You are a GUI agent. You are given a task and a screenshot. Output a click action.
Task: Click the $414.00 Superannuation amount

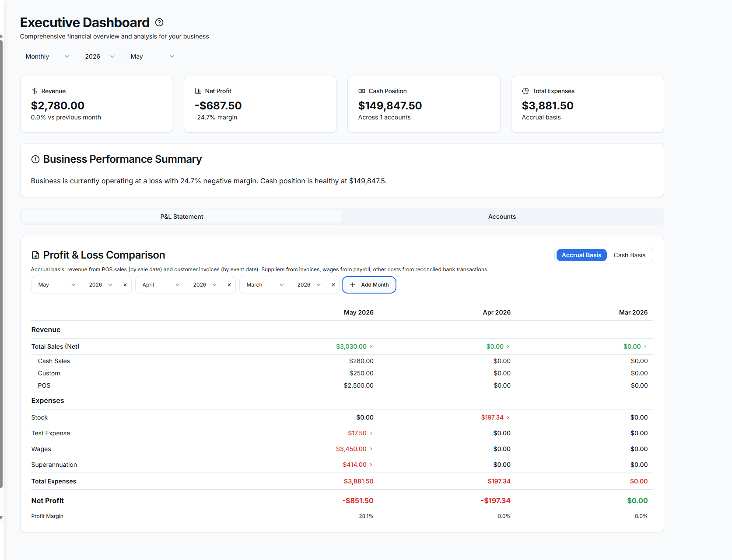click(x=354, y=465)
